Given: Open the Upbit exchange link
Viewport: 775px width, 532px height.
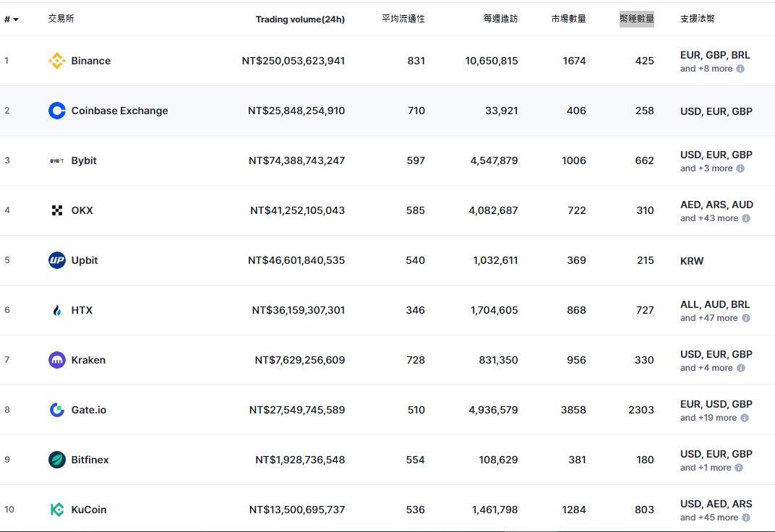Looking at the screenshot, I should coord(85,260).
